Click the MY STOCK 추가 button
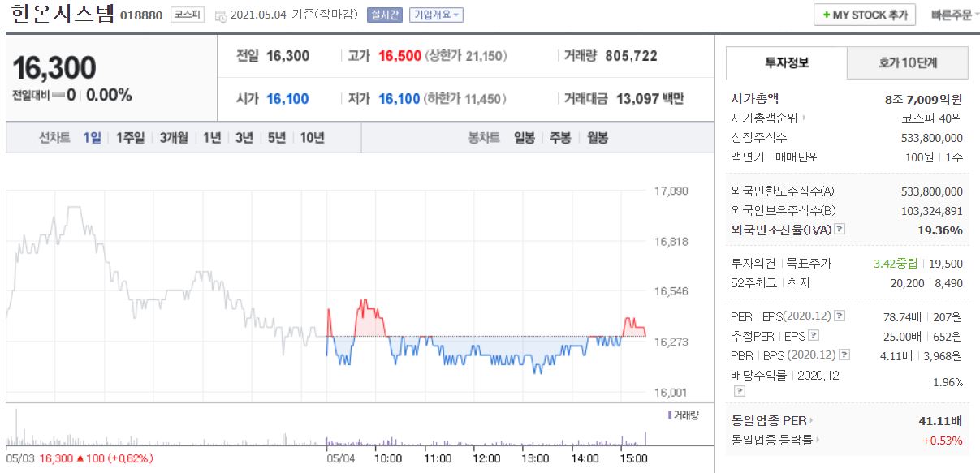The height and width of the screenshot is (473, 980). 865,15
